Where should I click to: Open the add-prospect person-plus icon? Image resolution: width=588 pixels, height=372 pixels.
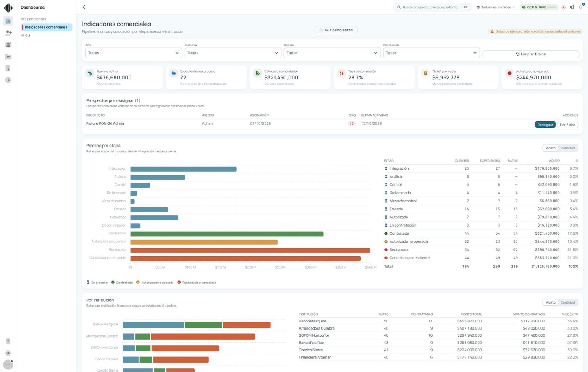point(8,33)
